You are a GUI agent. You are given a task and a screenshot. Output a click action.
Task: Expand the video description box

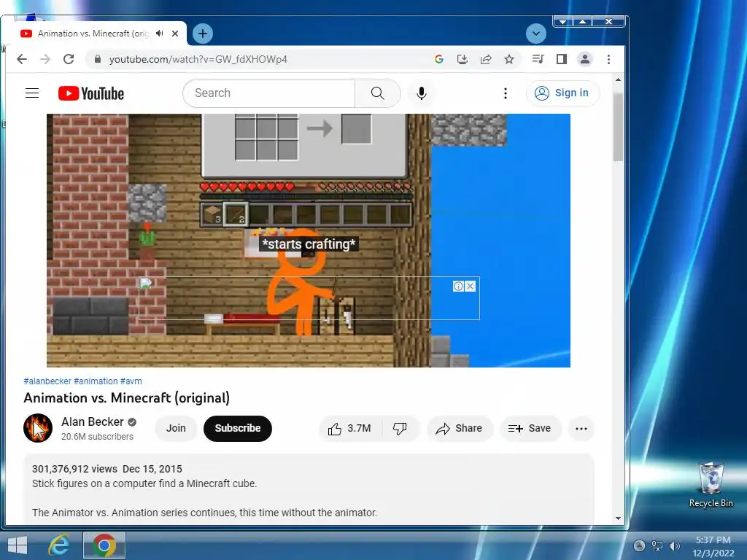(309, 489)
